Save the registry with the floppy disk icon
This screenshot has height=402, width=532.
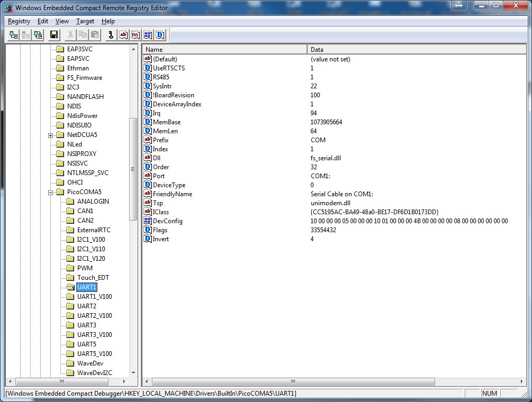click(x=54, y=35)
